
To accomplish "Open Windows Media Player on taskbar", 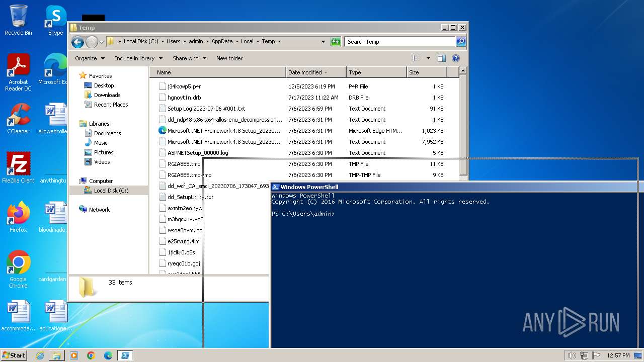I will click(74, 355).
